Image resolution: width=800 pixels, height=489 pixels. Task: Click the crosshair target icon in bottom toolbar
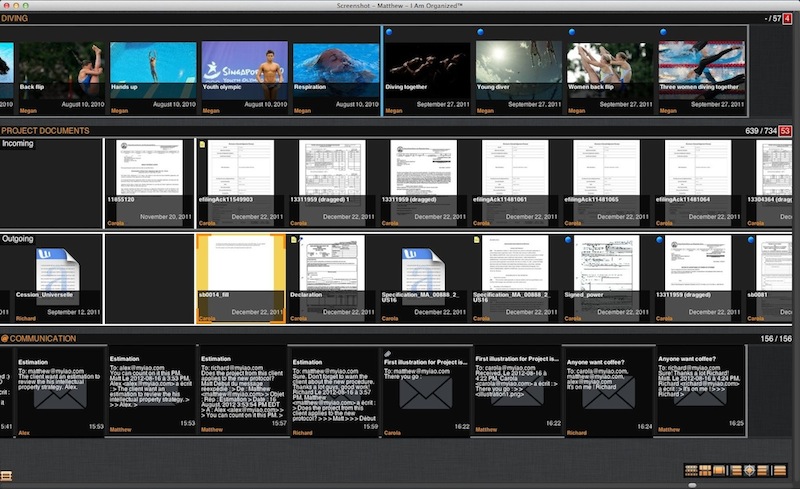749,471
